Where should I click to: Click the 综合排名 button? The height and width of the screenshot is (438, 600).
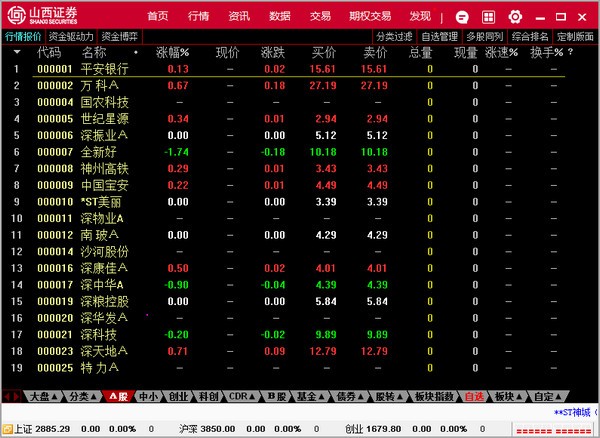point(530,36)
